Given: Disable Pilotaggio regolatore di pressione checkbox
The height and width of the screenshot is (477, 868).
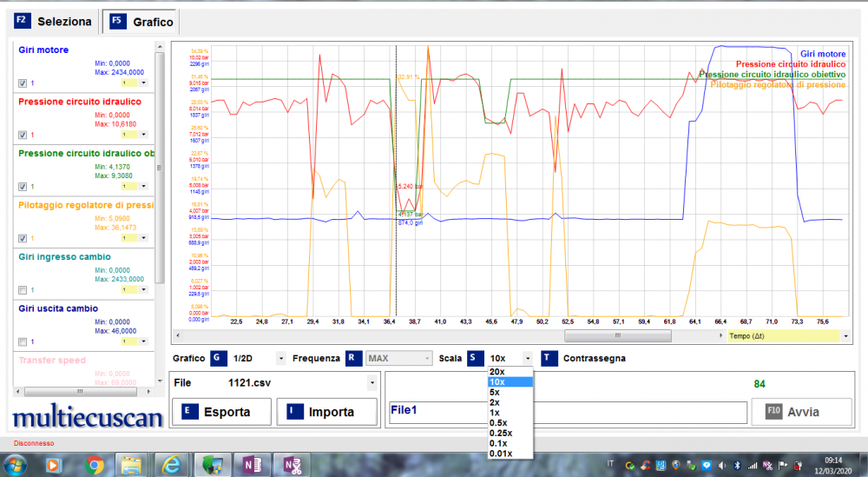Looking at the screenshot, I should click(x=23, y=238).
